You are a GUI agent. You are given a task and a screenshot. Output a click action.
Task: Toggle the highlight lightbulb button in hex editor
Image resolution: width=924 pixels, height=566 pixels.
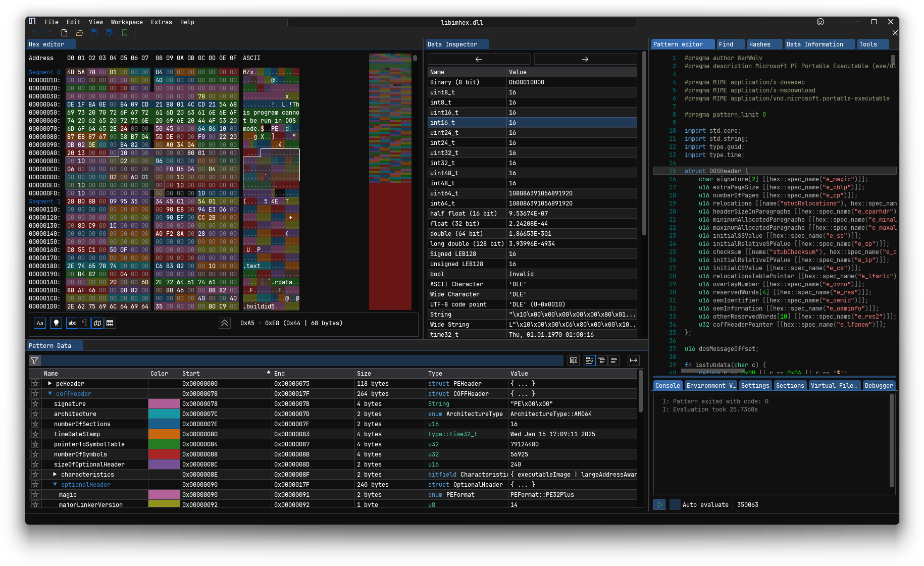(56, 323)
